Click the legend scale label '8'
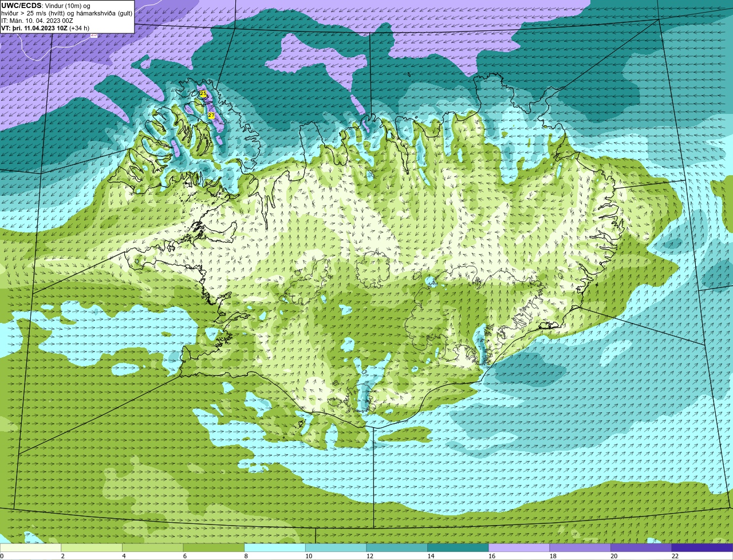Image resolution: width=733 pixels, height=560 pixels. tap(246, 556)
